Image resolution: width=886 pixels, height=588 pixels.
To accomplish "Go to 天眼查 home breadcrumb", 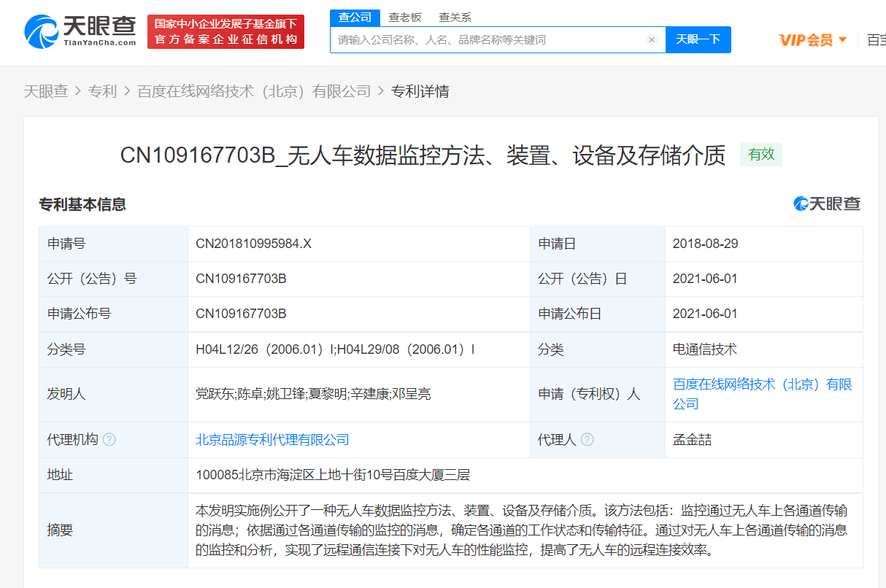I will click(46, 91).
